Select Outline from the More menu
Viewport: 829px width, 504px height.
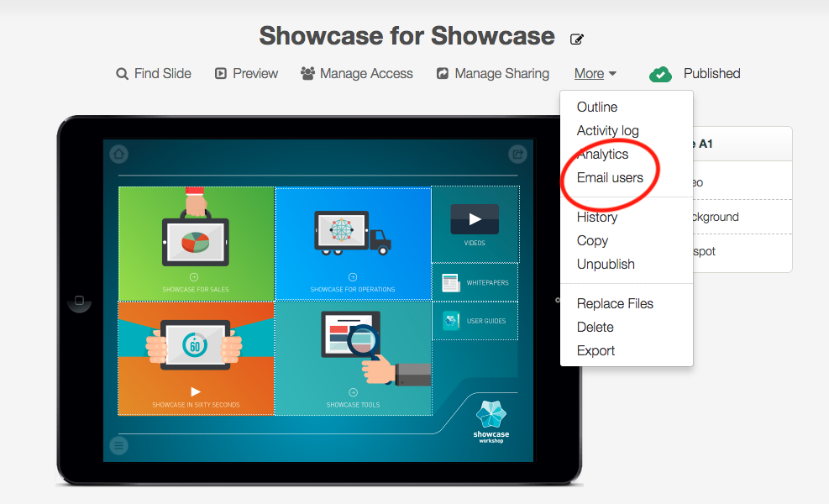coord(597,108)
